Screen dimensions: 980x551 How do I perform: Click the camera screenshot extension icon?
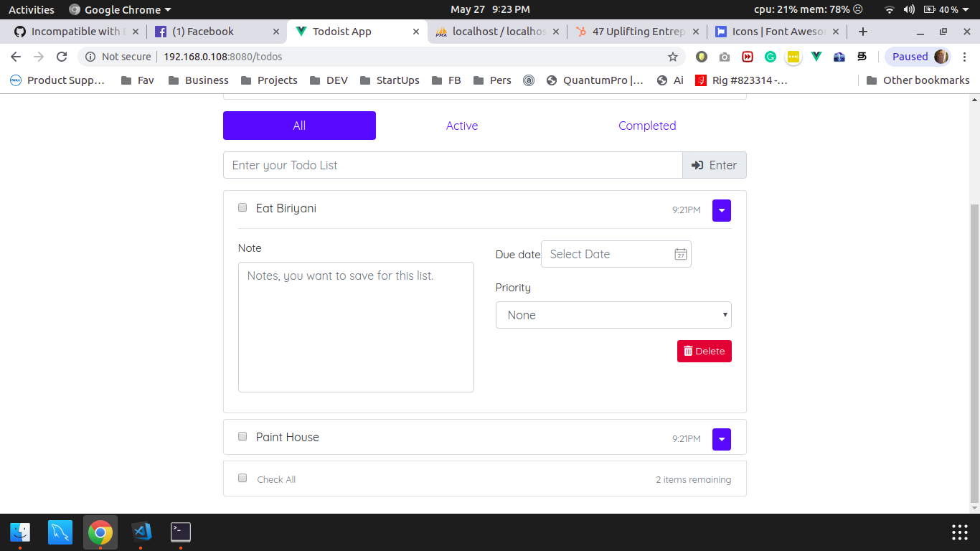(725, 57)
